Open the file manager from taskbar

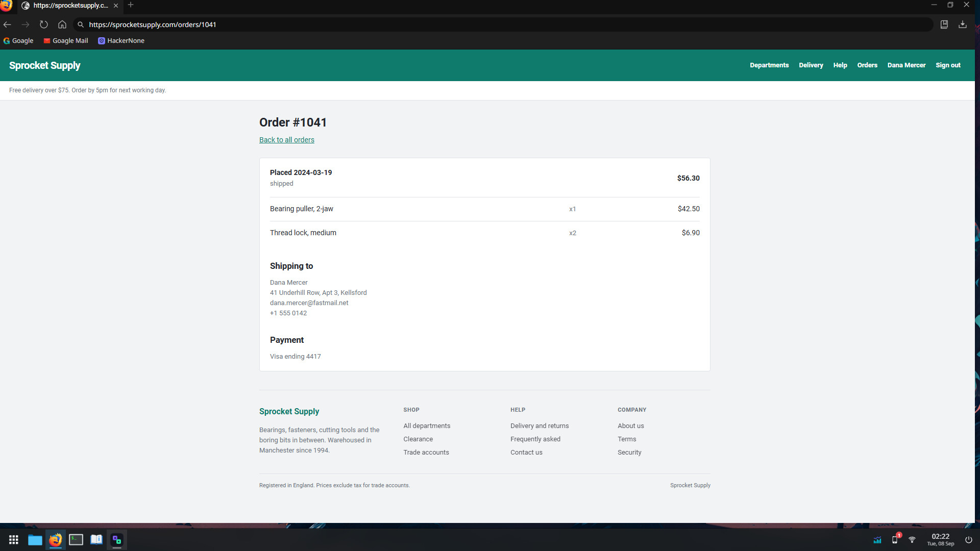(x=35, y=540)
